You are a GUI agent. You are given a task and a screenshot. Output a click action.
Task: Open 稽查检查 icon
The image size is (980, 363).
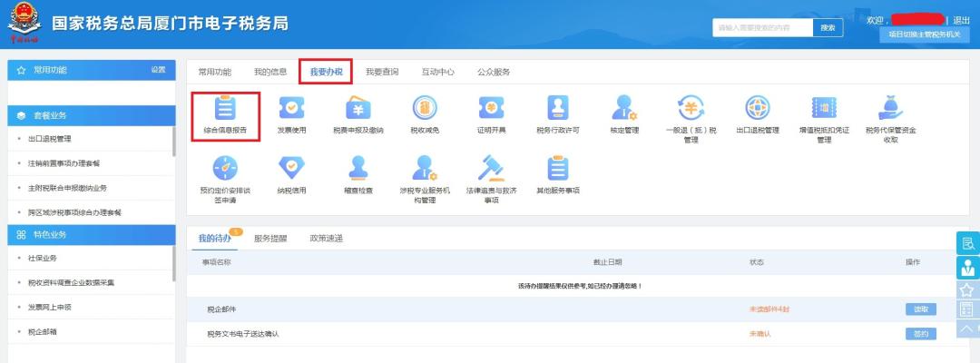click(x=358, y=168)
